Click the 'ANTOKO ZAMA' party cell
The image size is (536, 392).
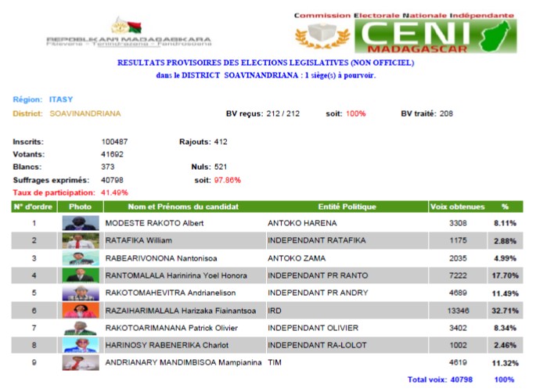297,258
